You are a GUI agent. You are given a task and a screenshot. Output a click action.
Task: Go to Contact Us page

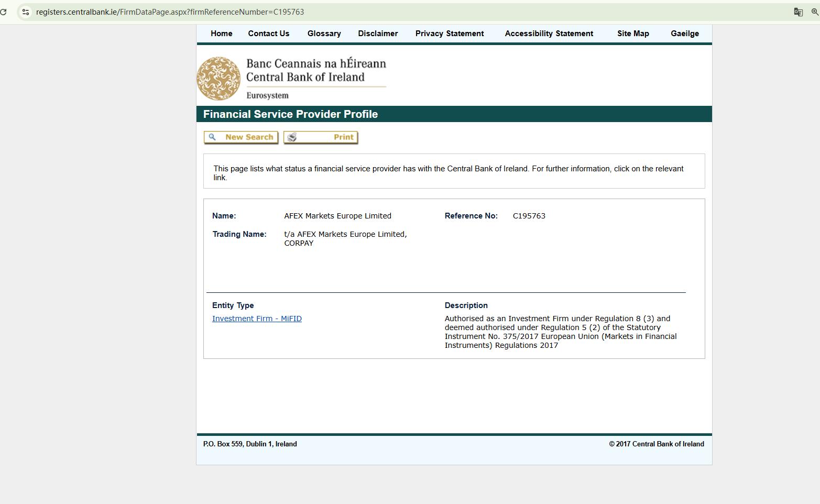(269, 34)
